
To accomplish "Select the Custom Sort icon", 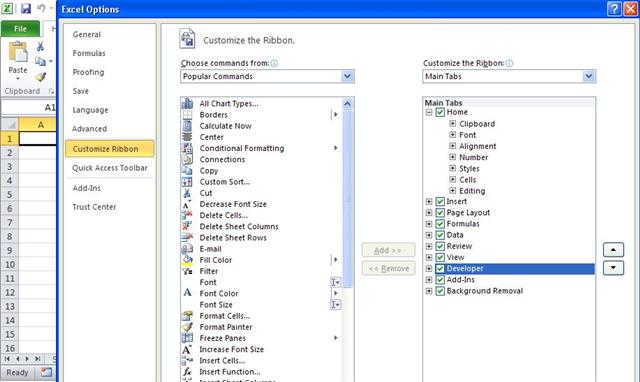I will point(187,182).
